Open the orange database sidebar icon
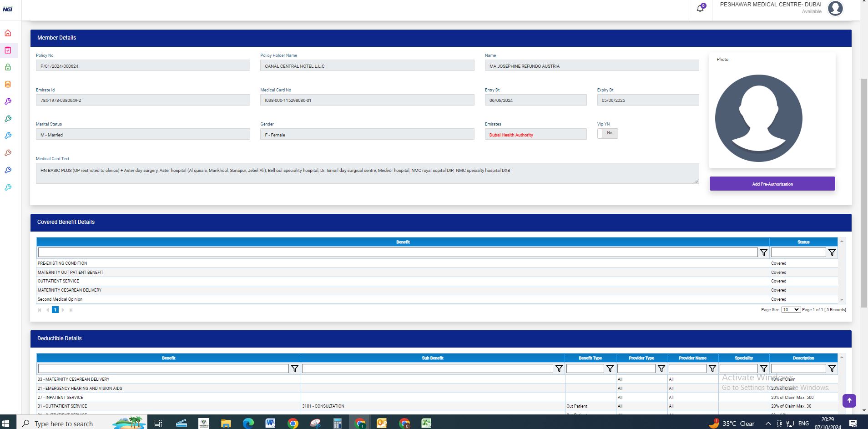868x429 pixels. (8, 85)
